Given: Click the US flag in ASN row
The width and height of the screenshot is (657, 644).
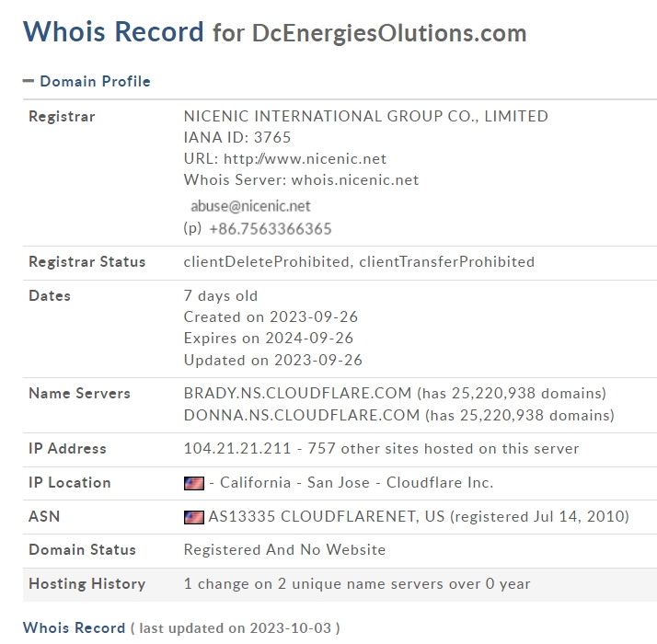Looking at the screenshot, I should [x=194, y=517].
